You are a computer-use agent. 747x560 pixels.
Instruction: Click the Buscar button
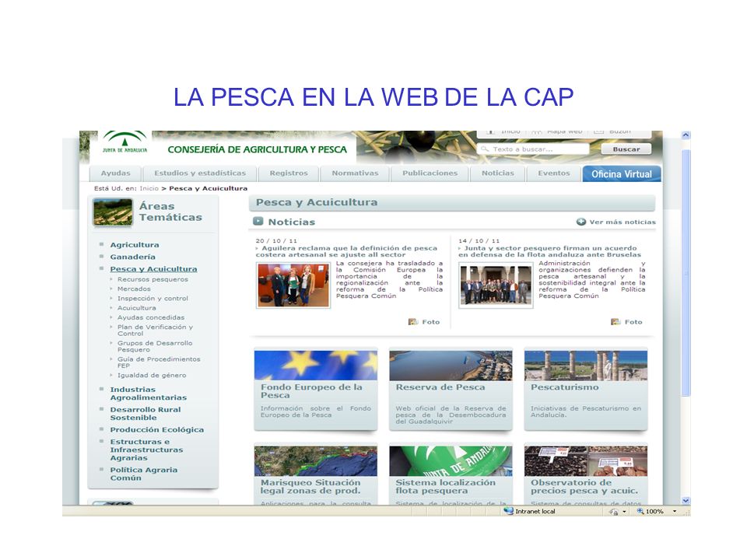click(x=626, y=149)
